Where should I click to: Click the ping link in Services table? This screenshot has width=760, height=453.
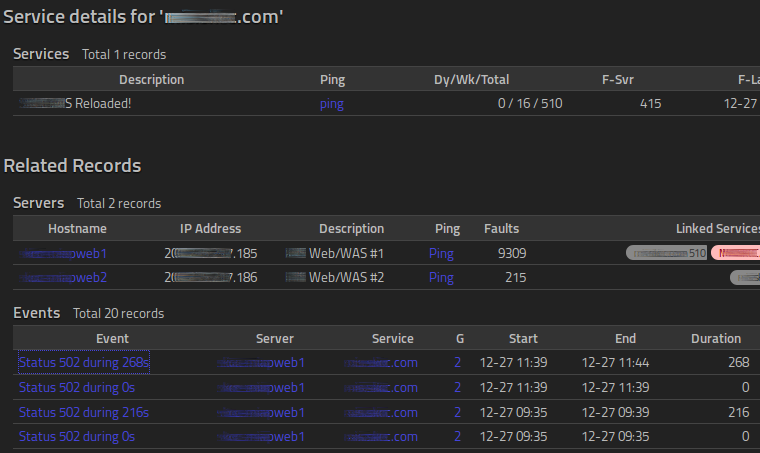(x=331, y=104)
